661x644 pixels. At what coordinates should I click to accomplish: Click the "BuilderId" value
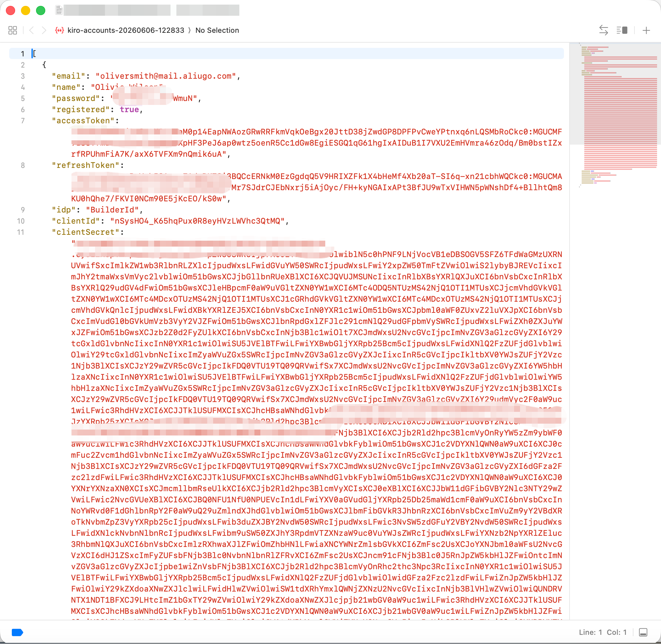112,210
